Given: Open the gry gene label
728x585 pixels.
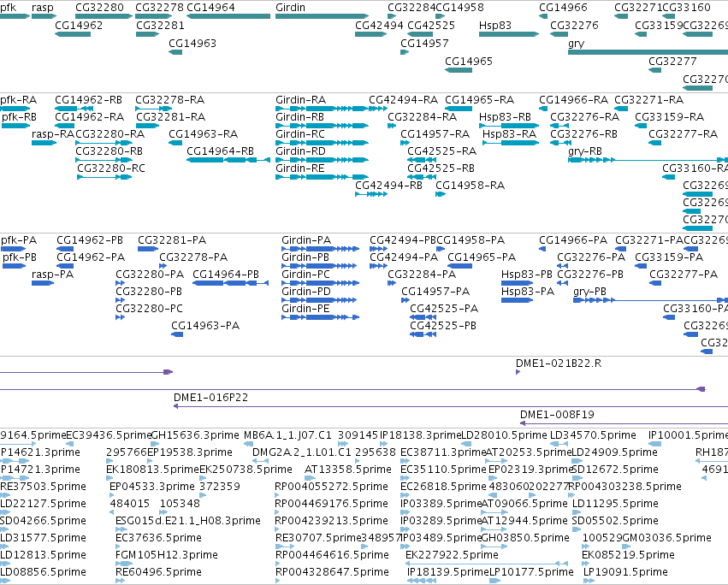Looking at the screenshot, I should click(x=577, y=44).
